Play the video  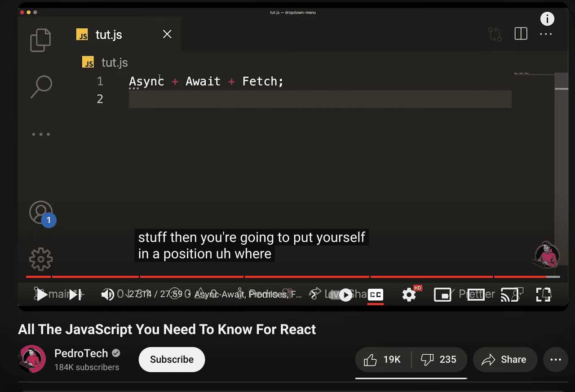(x=41, y=295)
